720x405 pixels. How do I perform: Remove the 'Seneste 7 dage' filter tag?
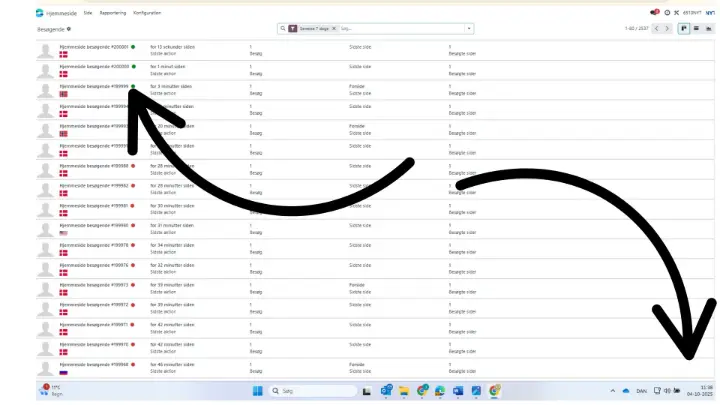point(333,29)
